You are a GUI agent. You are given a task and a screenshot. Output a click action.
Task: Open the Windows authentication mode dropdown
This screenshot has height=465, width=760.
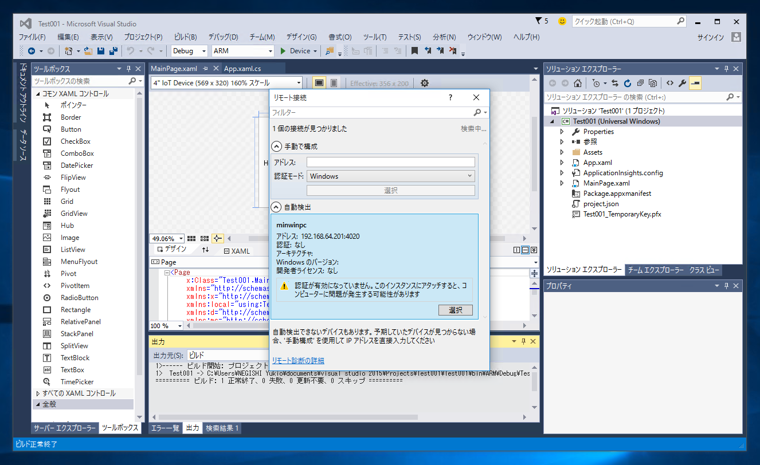390,176
